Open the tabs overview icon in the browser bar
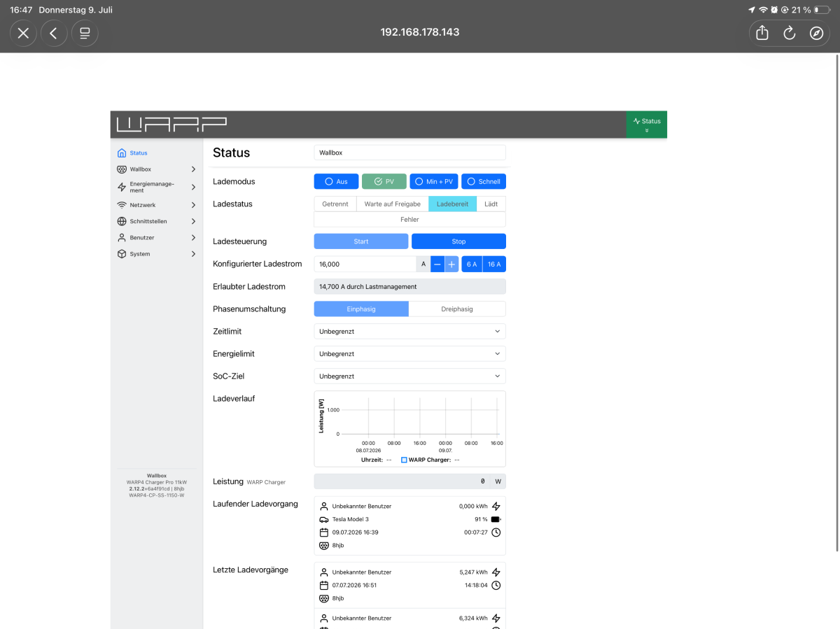The image size is (840, 629). [x=85, y=33]
